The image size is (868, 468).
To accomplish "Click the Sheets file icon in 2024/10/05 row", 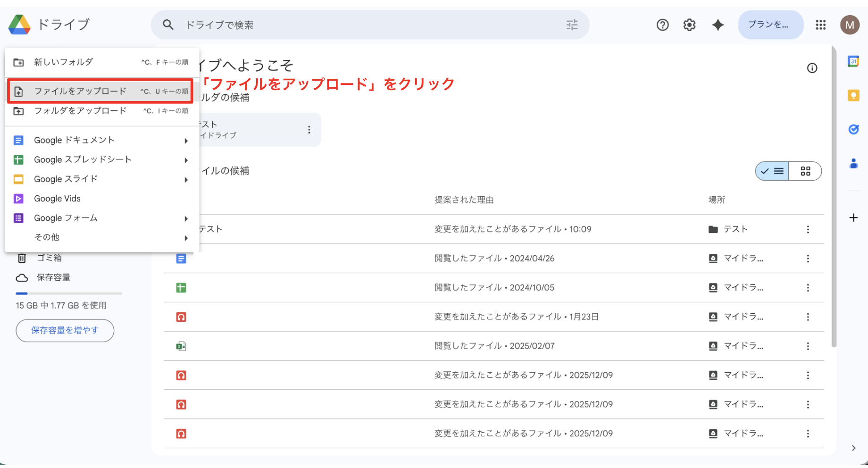I will pos(181,288).
